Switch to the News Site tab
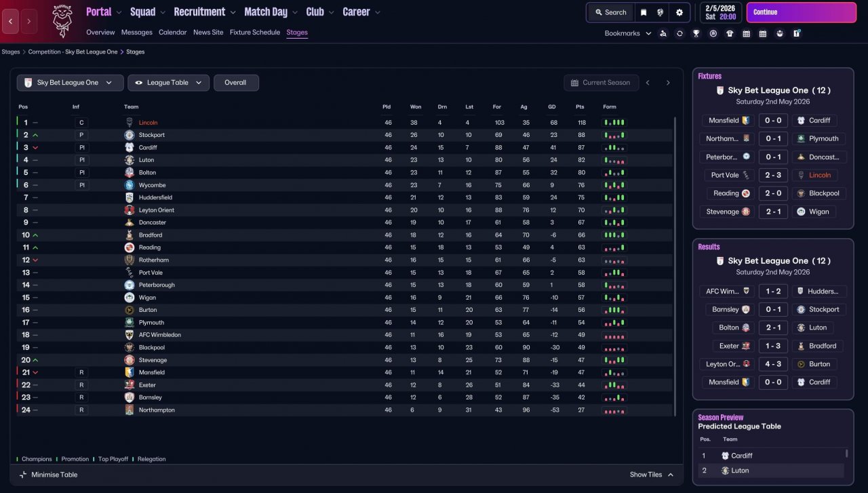Screen dimensions: 868x493 click(208, 33)
